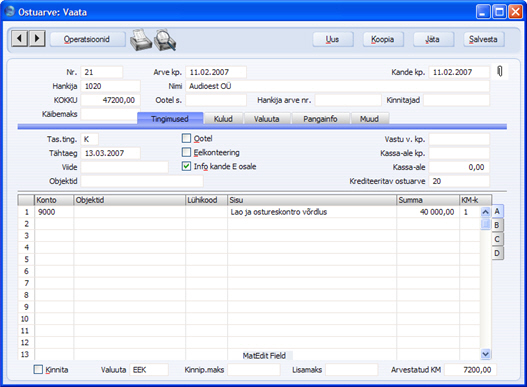
Task: Click the Hansa globe icon in title bar
Action: click(x=10, y=11)
